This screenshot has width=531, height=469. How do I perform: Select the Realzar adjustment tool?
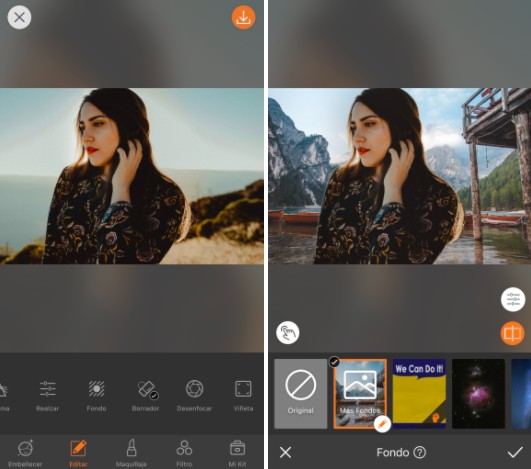tap(47, 396)
